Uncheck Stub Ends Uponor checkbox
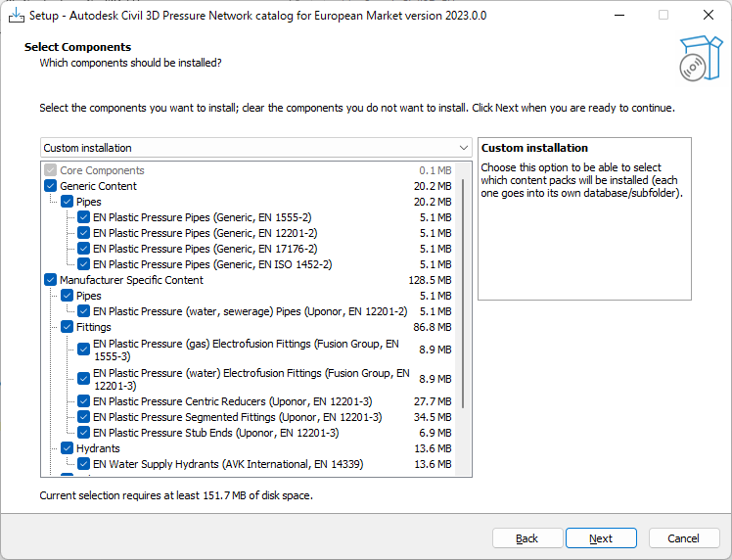The image size is (732, 560). [83, 433]
